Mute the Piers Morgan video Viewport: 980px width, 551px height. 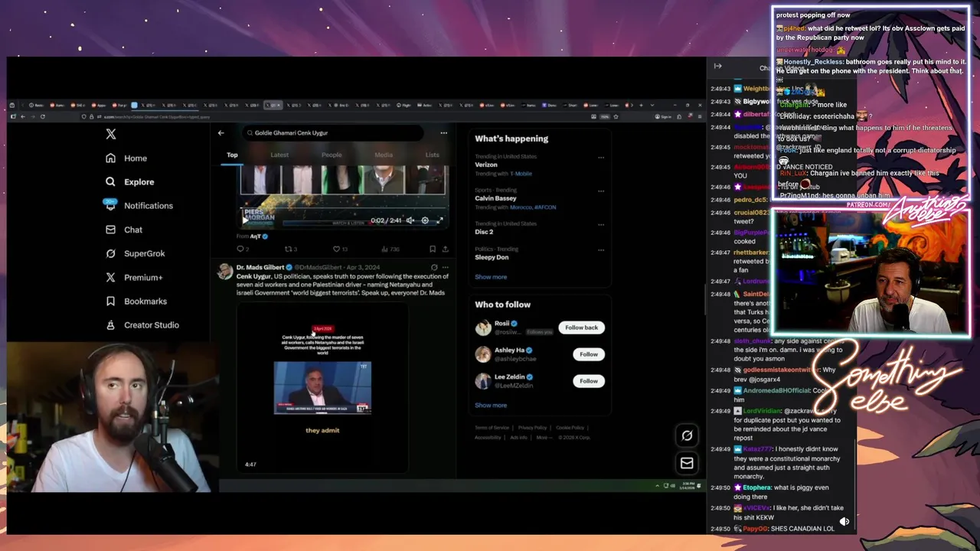click(410, 220)
